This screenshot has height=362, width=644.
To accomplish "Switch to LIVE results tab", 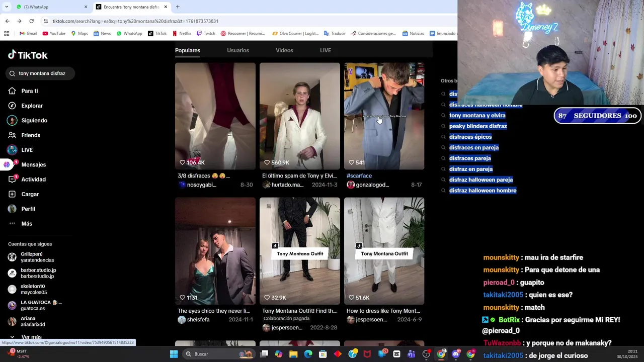I will [x=326, y=50].
